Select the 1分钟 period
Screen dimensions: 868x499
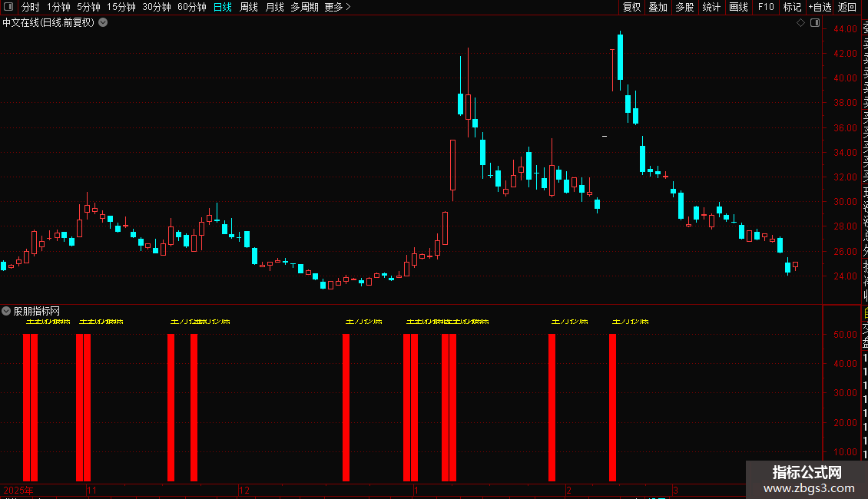click(58, 7)
